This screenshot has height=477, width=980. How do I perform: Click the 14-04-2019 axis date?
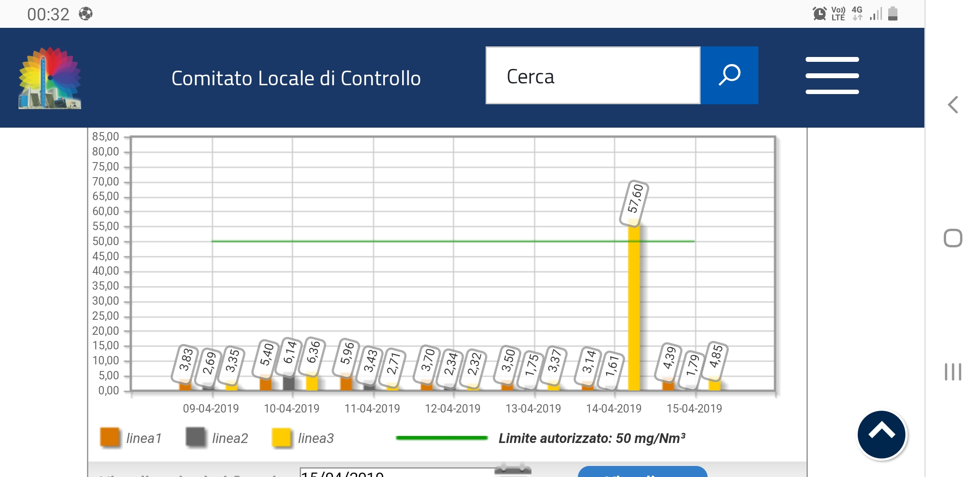614,409
